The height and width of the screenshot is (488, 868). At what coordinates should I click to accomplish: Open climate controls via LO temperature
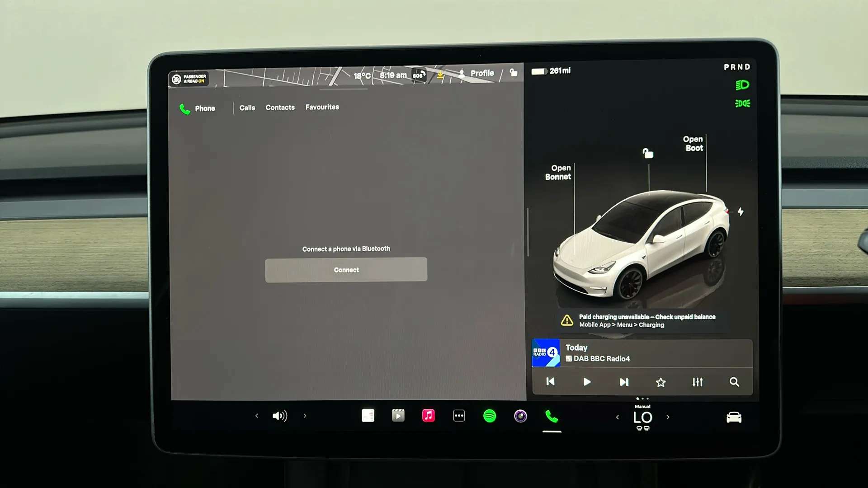(x=642, y=418)
